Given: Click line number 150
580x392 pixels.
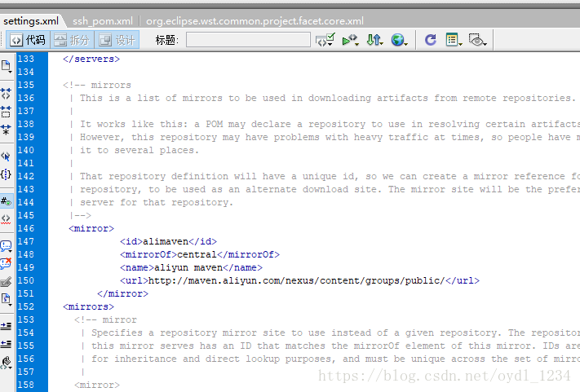Looking at the screenshot, I should pos(25,280).
